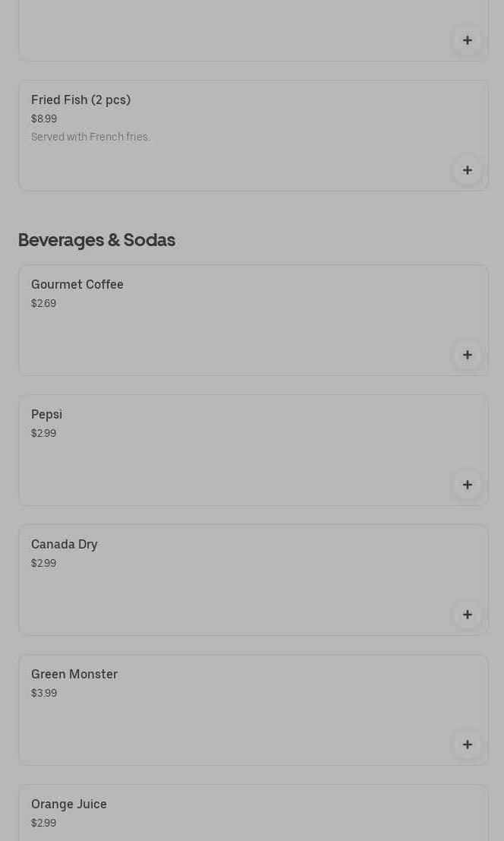Open Green Monster item details

(74, 675)
